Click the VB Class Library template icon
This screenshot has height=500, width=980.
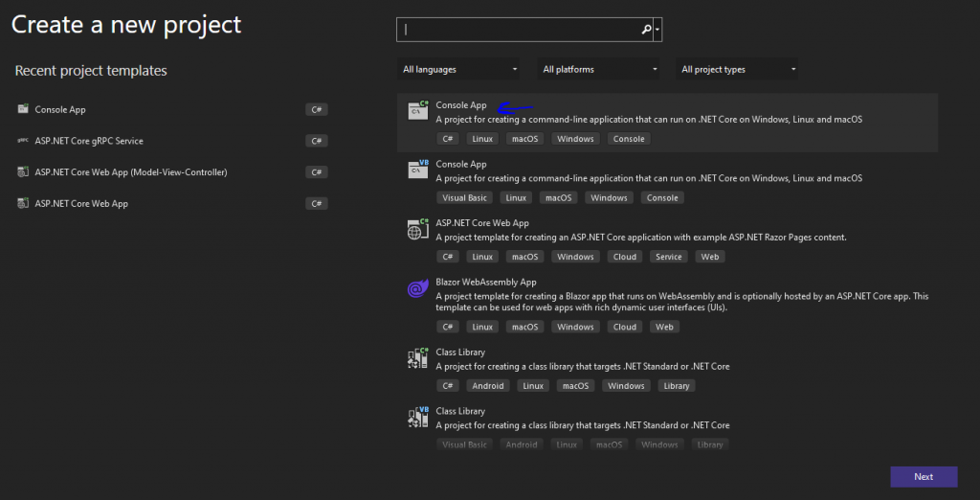417,417
